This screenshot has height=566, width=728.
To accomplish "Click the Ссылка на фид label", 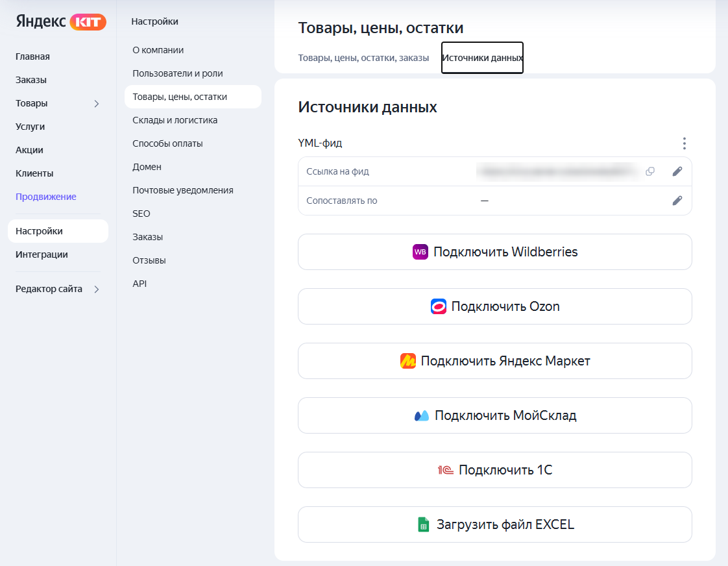I will (337, 171).
